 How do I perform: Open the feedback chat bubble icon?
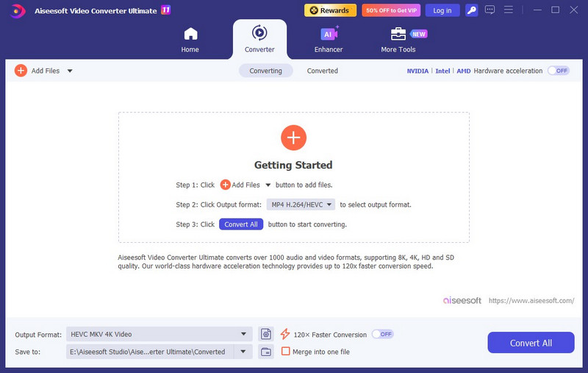(x=490, y=10)
